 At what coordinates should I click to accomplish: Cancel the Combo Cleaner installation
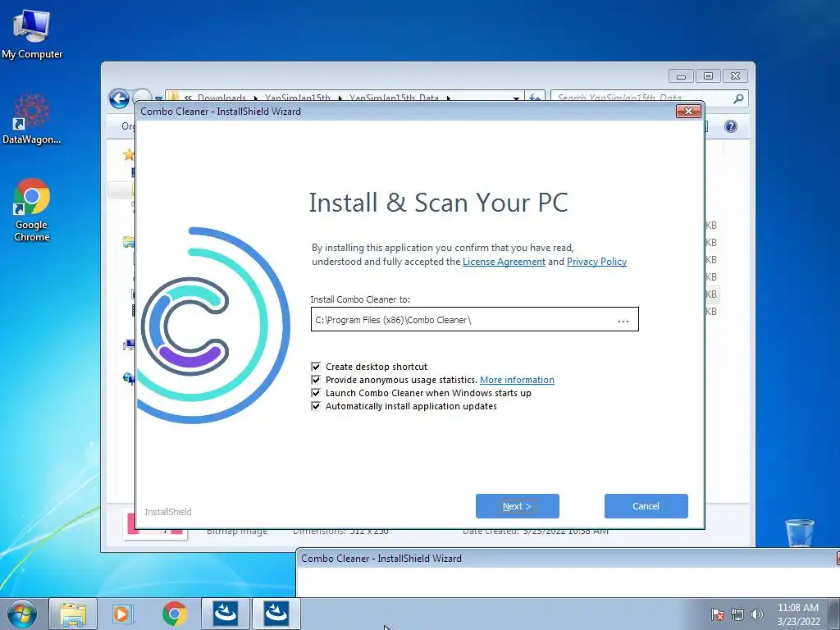[x=646, y=506]
